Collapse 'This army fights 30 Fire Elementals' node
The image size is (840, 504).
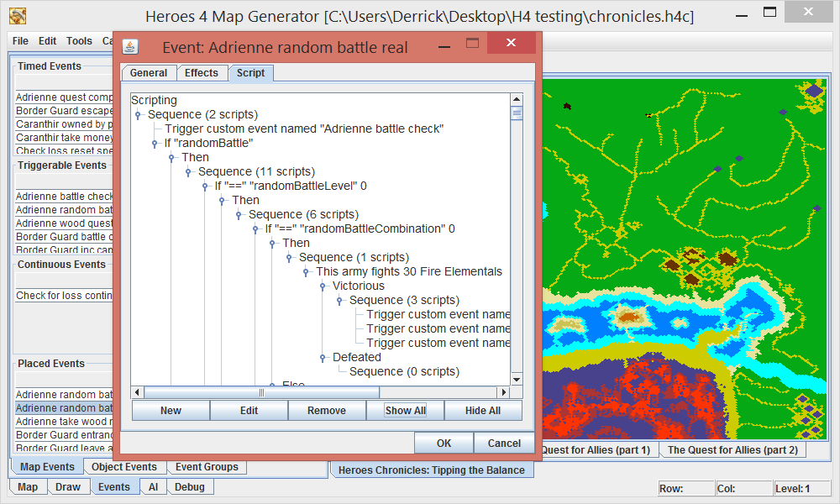point(306,271)
